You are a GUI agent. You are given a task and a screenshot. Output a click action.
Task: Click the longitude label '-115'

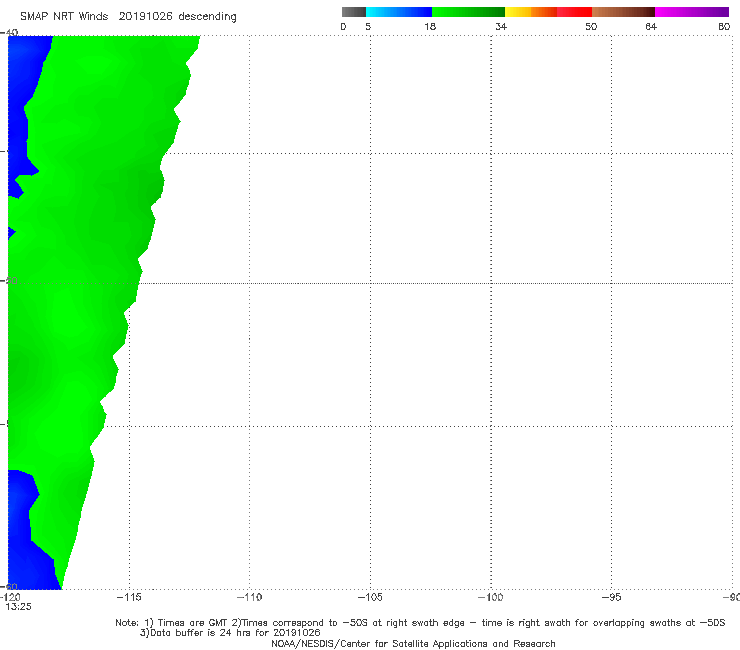coord(129,597)
